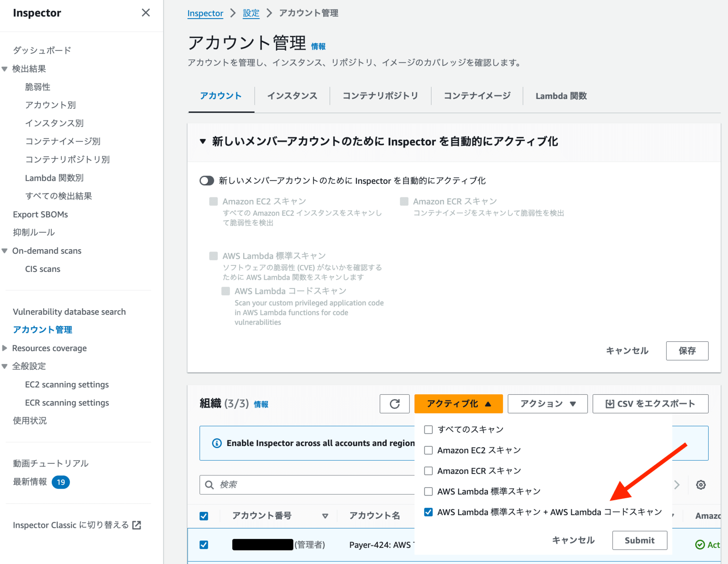Click the external link icon next to Inspector Classic

pyautogui.click(x=137, y=525)
